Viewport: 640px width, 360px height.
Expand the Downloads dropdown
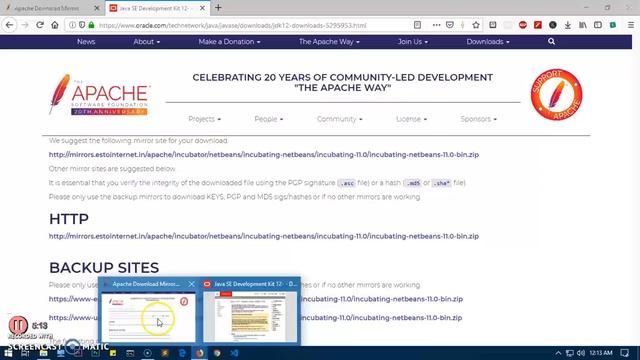tap(488, 42)
